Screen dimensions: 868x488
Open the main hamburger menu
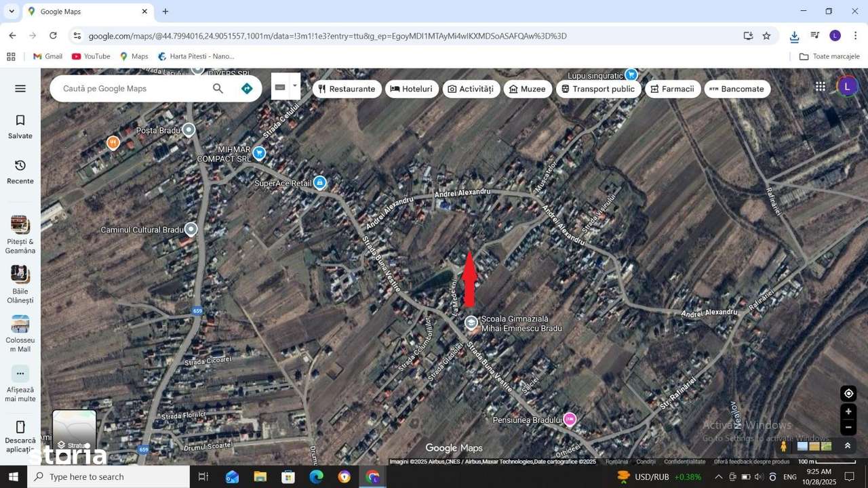click(x=20, y=88)
